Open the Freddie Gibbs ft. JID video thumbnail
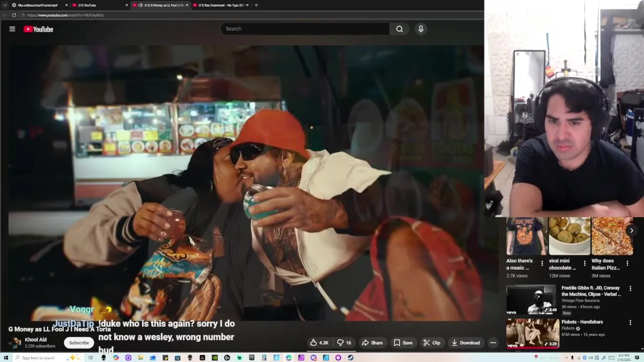 (532, 300)
